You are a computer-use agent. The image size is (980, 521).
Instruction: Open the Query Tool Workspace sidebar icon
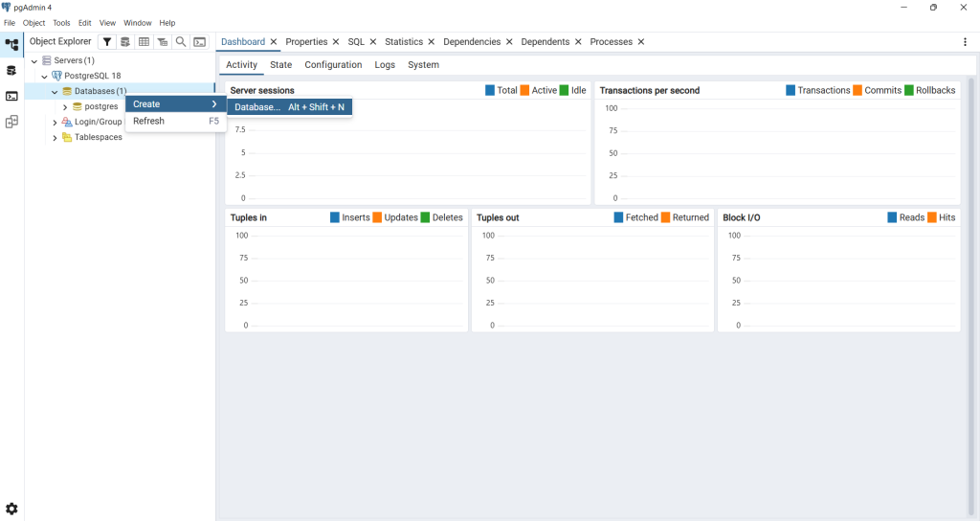pos(11,70)
